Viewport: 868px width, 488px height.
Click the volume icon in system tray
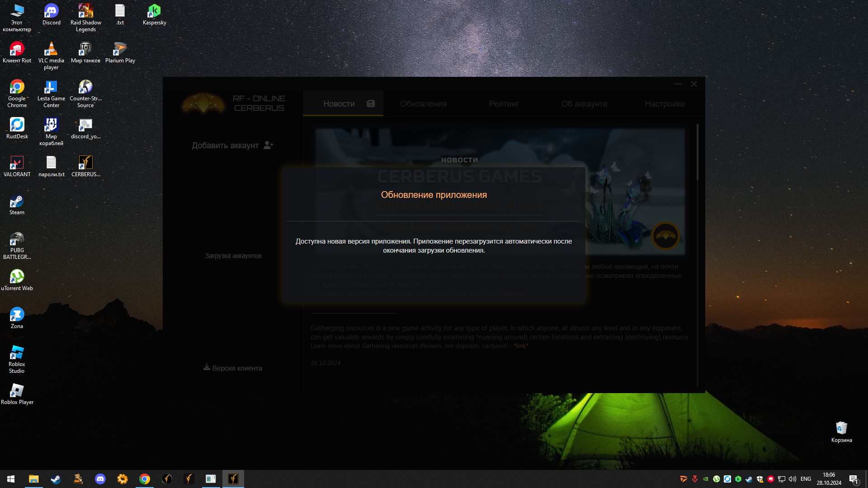point(792,479)
